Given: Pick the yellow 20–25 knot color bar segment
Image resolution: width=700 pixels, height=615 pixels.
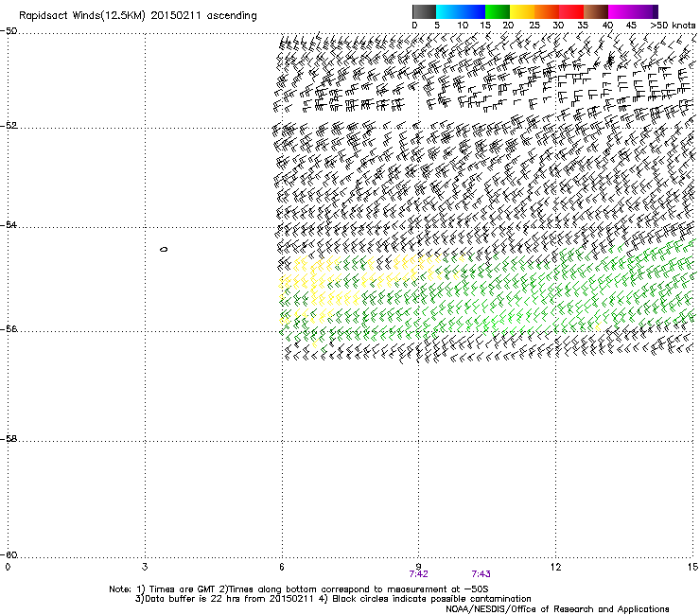Looking at the screenshot, I should pos(522,11).
